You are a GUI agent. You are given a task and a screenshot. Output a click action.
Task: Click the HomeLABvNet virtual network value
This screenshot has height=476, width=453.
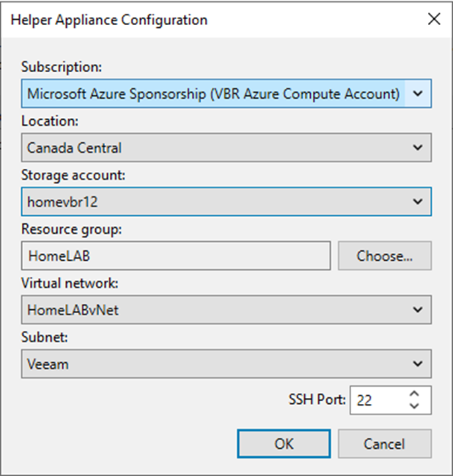click(x=73, y=310)
